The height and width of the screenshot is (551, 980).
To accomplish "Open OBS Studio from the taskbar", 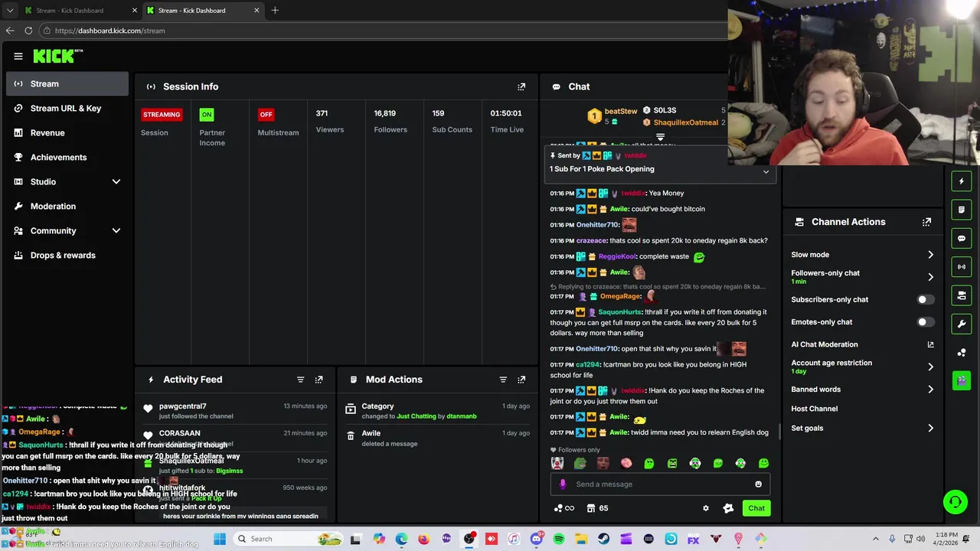I will click(469, 540).
